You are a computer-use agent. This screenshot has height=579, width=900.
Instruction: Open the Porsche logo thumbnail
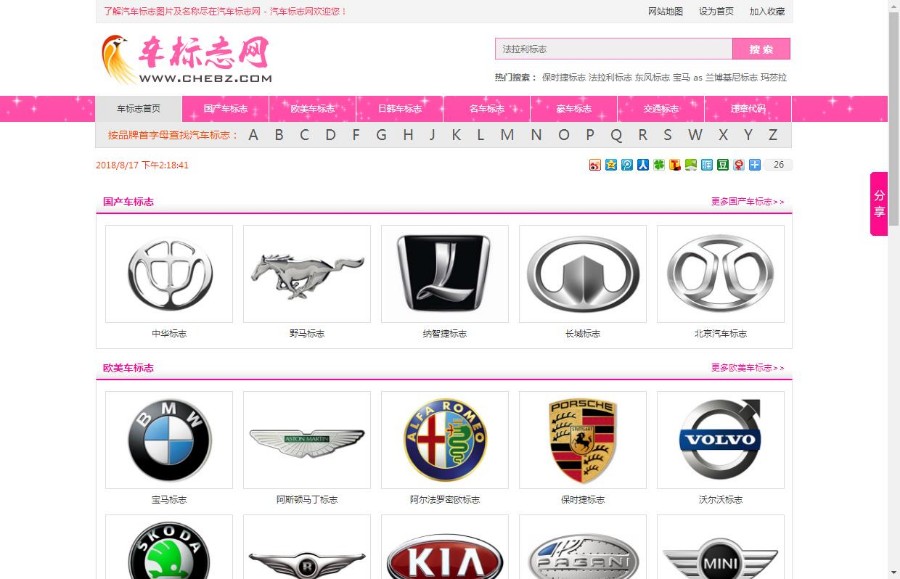pos(583,440)
